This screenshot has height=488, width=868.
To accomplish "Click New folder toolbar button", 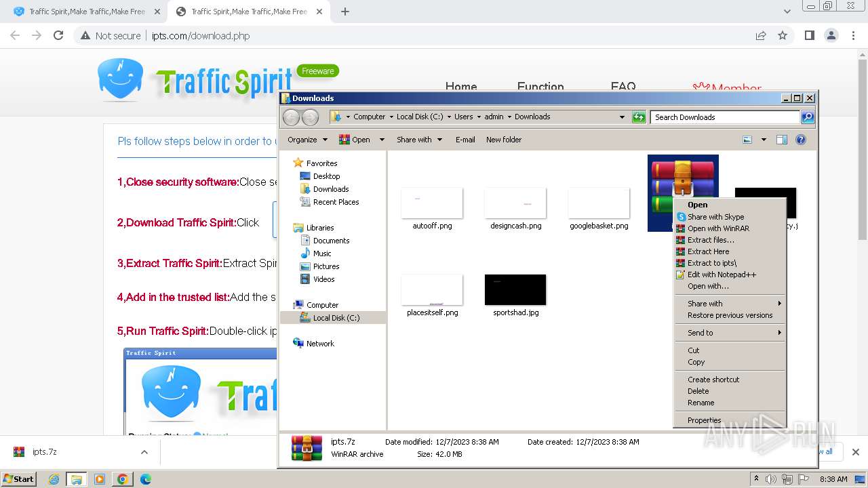I will (504, 140).
